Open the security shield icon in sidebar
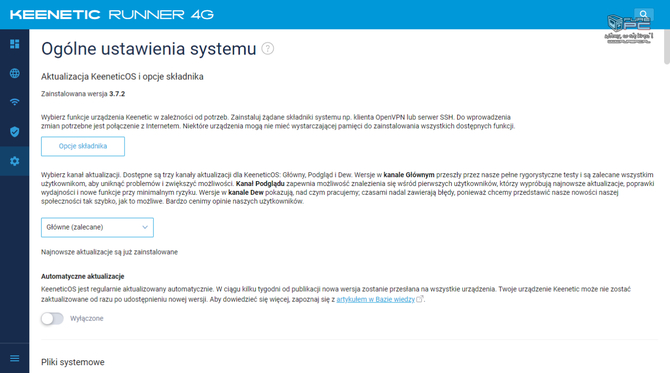 pos(15,132)
